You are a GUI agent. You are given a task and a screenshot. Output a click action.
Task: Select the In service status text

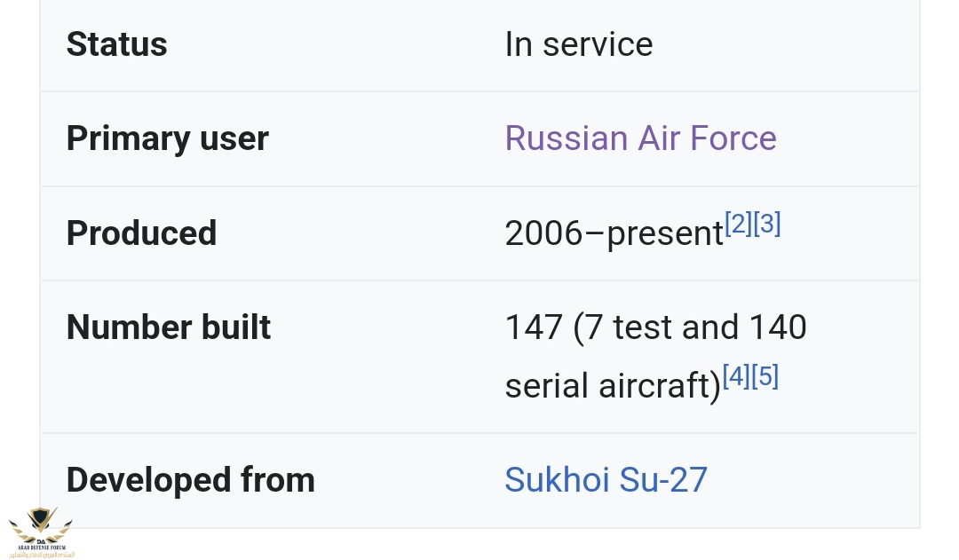pyautogui.click(x=579, y=44)
